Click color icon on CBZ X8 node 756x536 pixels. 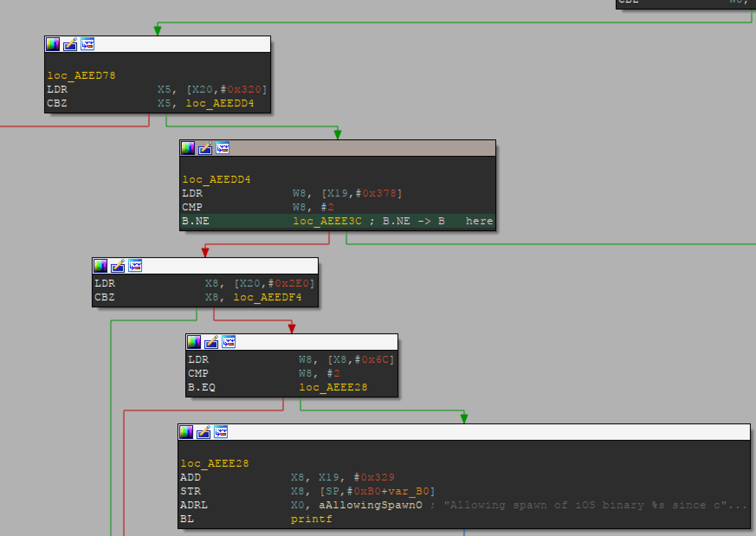tap(100, 266)
